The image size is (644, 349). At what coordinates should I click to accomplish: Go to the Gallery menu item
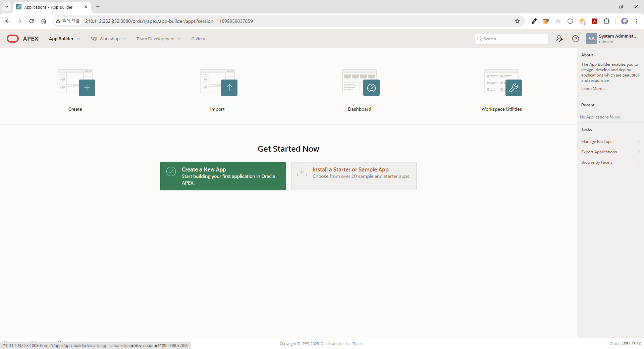(x=198, y=39)
